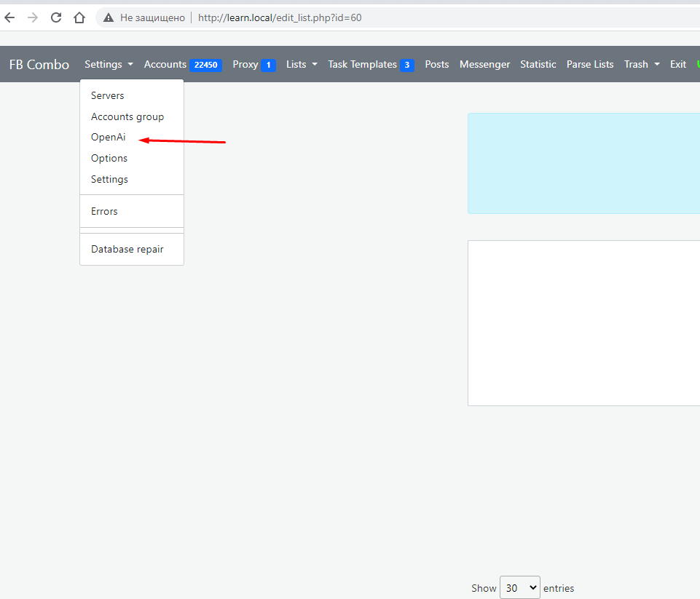The height and width of the screenshot is (599, 700).
Task: Go to the Messenger page
Action: pos(484,64)
